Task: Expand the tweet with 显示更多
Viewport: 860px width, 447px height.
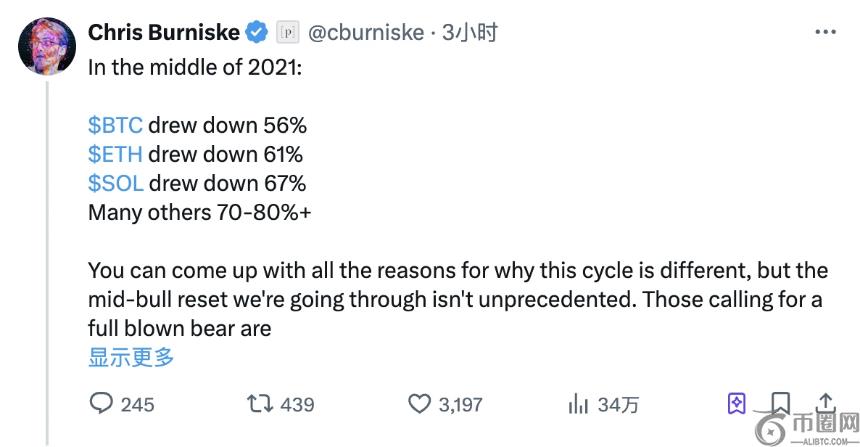Action: tap(131, 357)
